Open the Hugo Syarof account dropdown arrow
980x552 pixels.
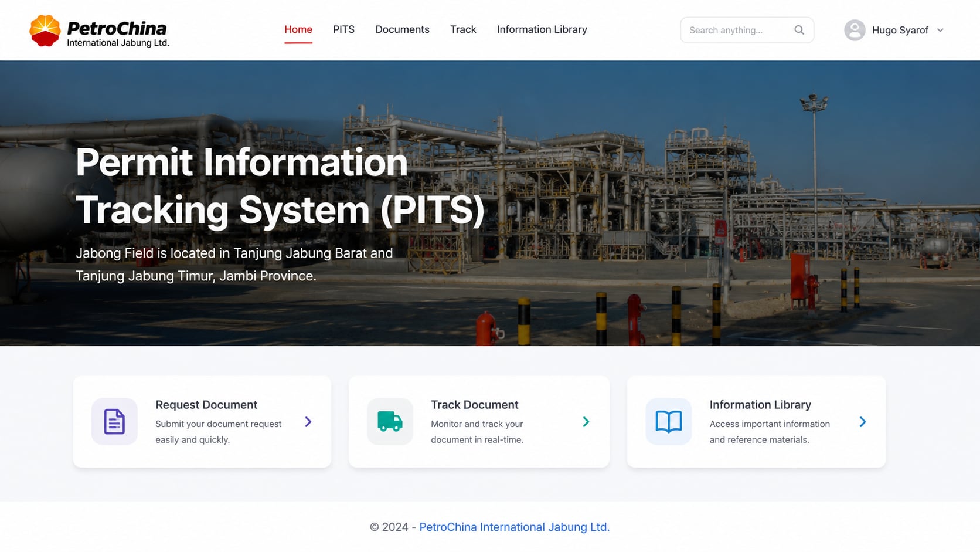click(x=940, y=31)
